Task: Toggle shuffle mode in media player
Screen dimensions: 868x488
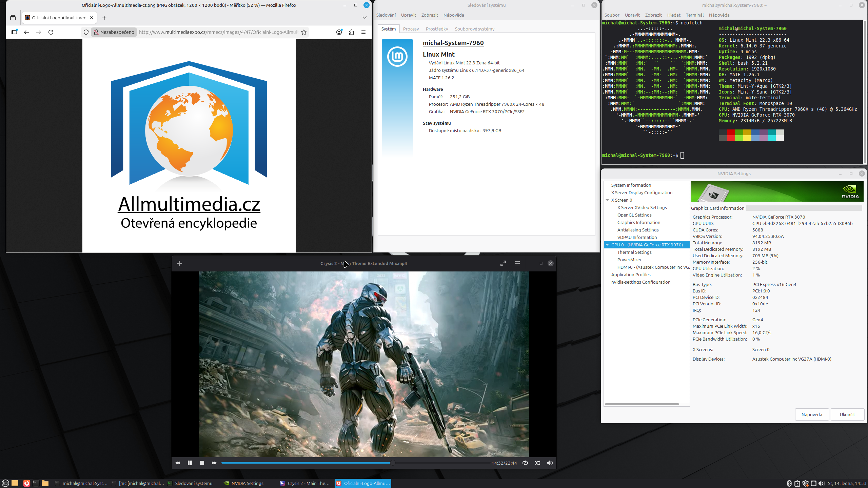Action: (x=537, y=463)
